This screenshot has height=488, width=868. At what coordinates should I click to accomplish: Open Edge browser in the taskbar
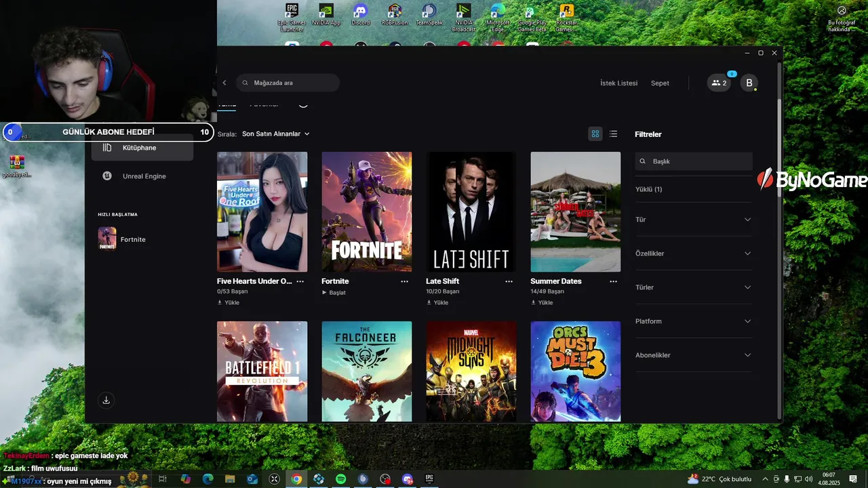tap(208, 479)
